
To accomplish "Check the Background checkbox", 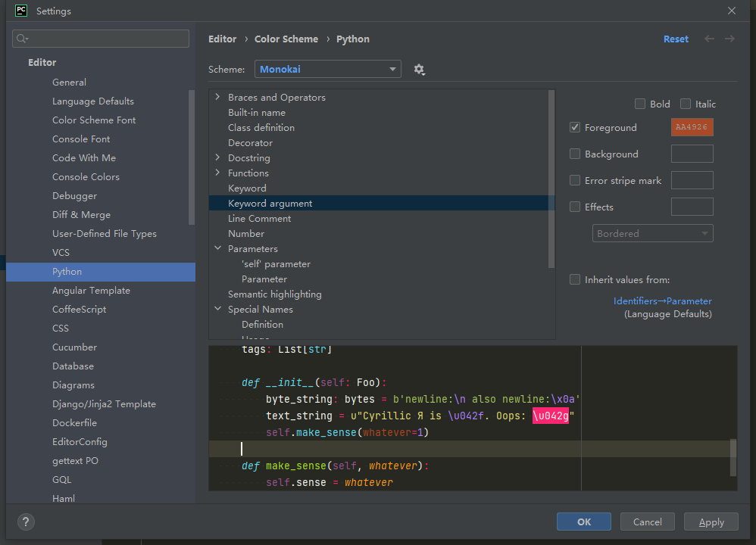I will (x=575, y=154).
